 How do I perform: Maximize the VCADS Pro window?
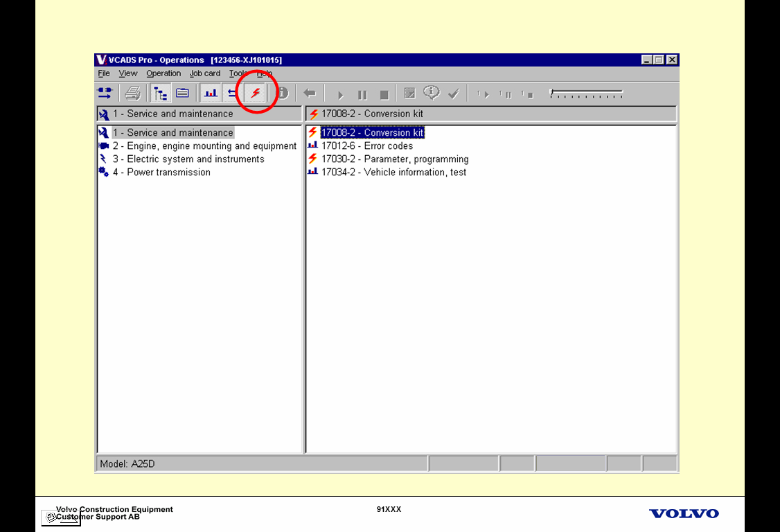point(659,60)
